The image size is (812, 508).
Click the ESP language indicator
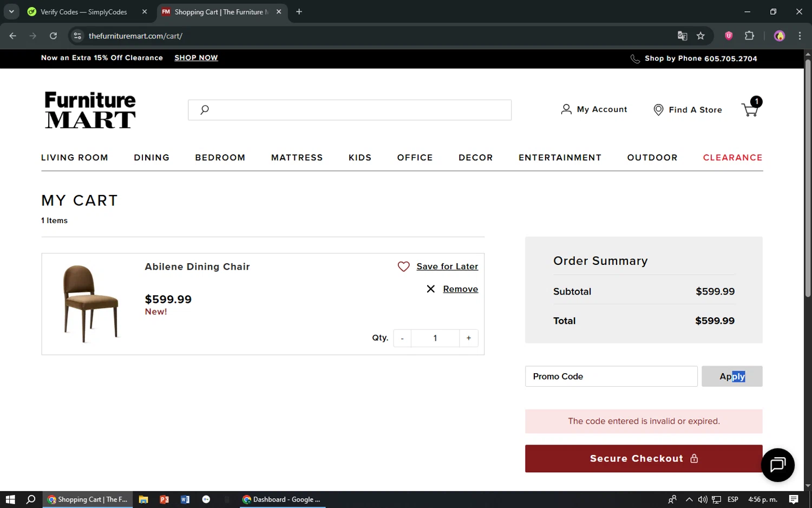733,499
